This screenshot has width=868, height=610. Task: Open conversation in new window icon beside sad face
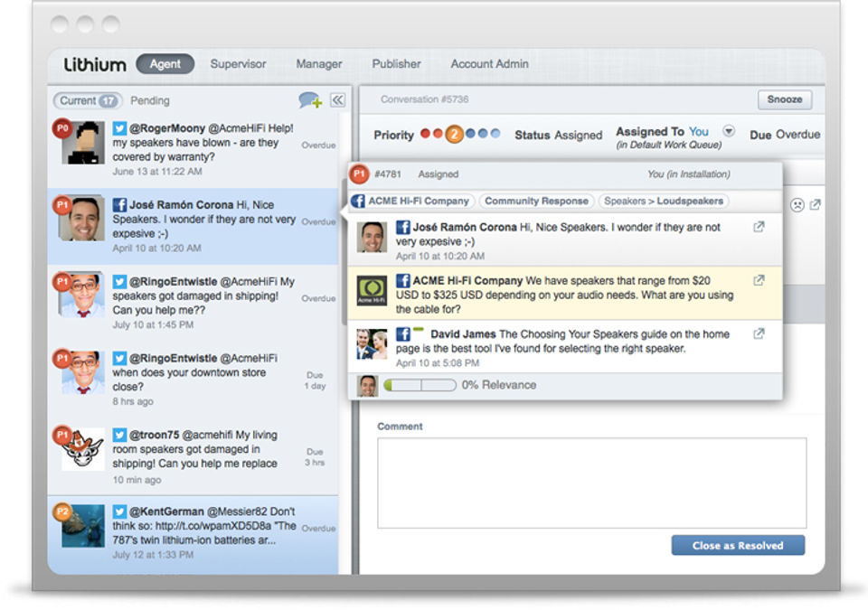(x=815, y=205)
